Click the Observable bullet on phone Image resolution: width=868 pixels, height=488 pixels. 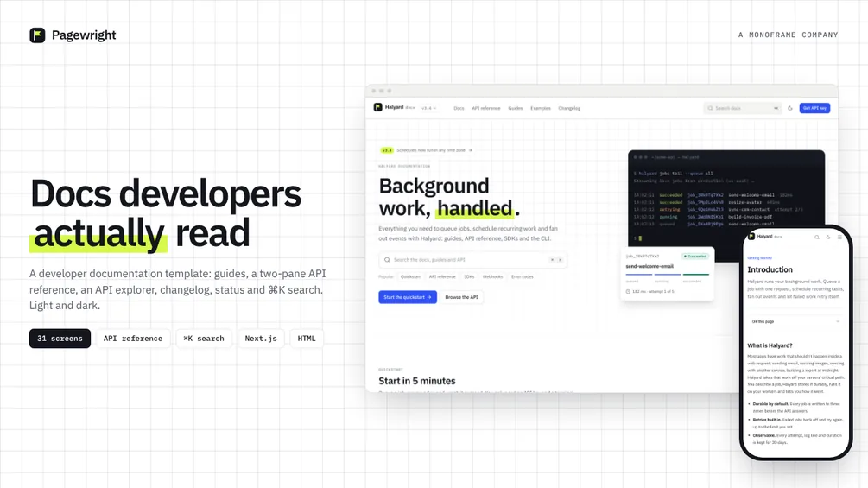click(795, 439)
